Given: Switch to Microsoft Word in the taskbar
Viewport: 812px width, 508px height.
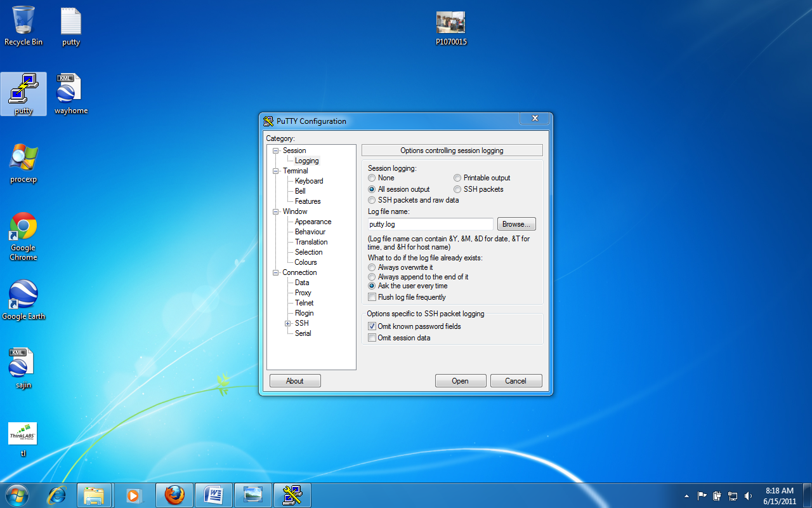Looking at the screenshot, I should click(x=214, y=495).
